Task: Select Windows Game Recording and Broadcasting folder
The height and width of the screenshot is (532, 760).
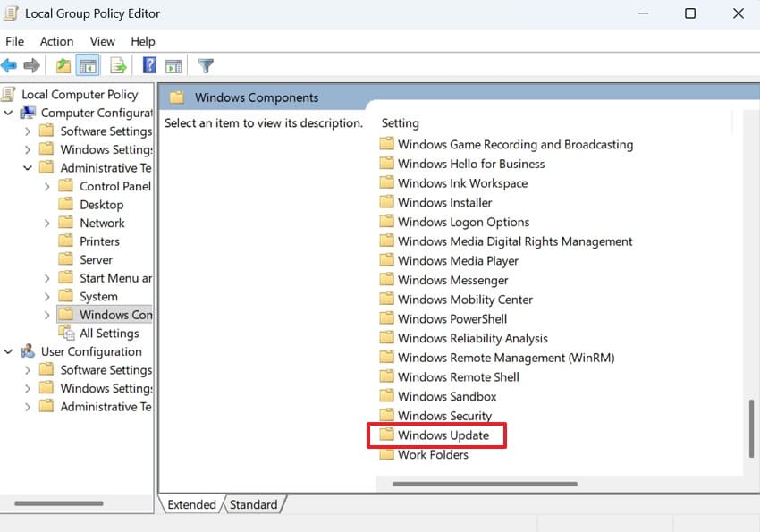Action: point(515,145)
